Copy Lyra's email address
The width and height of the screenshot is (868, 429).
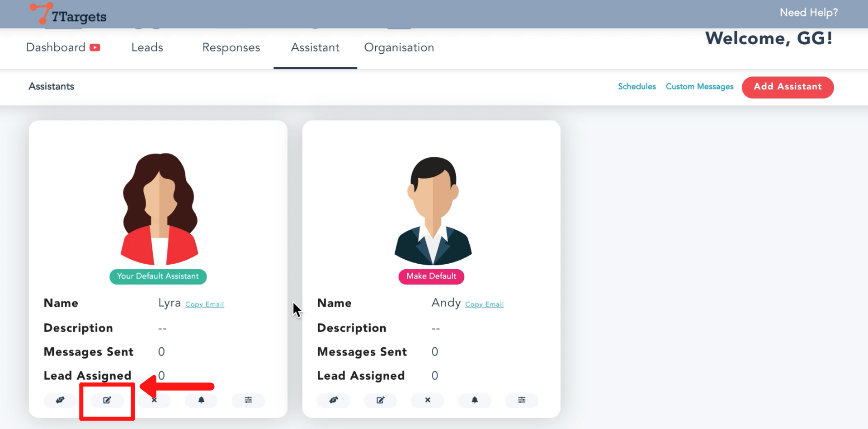point(204,304)
